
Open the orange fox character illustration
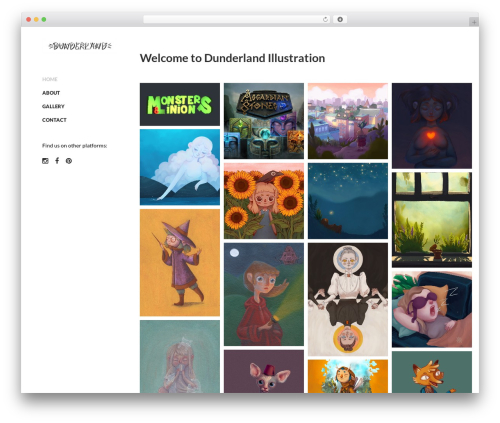pyautogui.click(x=432, y=372)
